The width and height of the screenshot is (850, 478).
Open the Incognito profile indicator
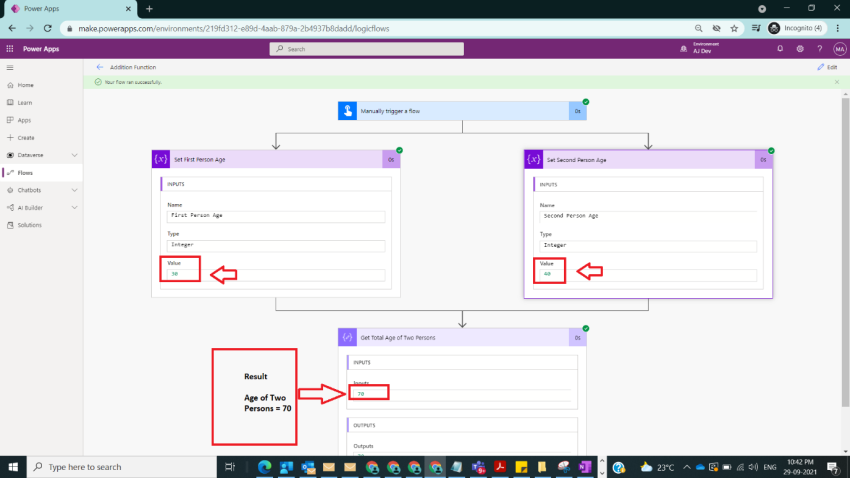(795, 28)
